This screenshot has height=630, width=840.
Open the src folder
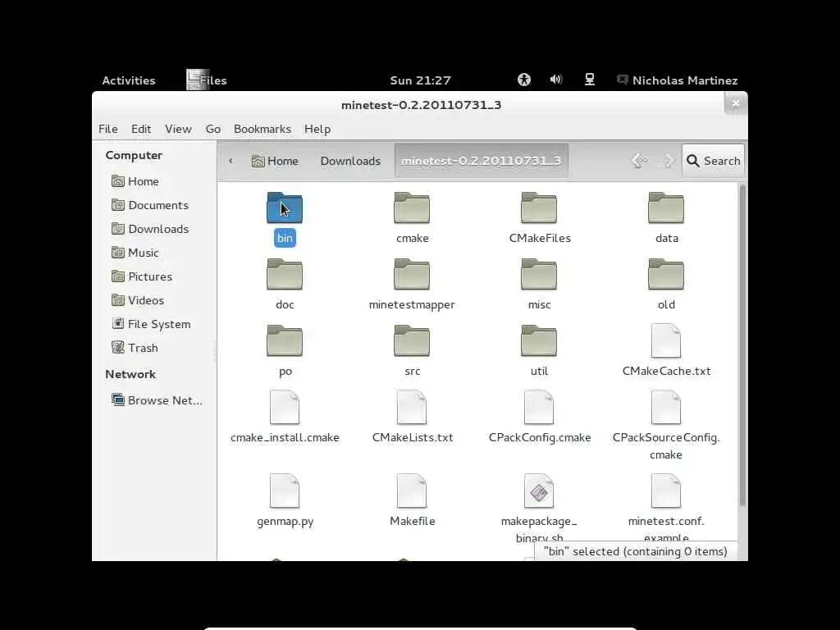tap(412, 340)
